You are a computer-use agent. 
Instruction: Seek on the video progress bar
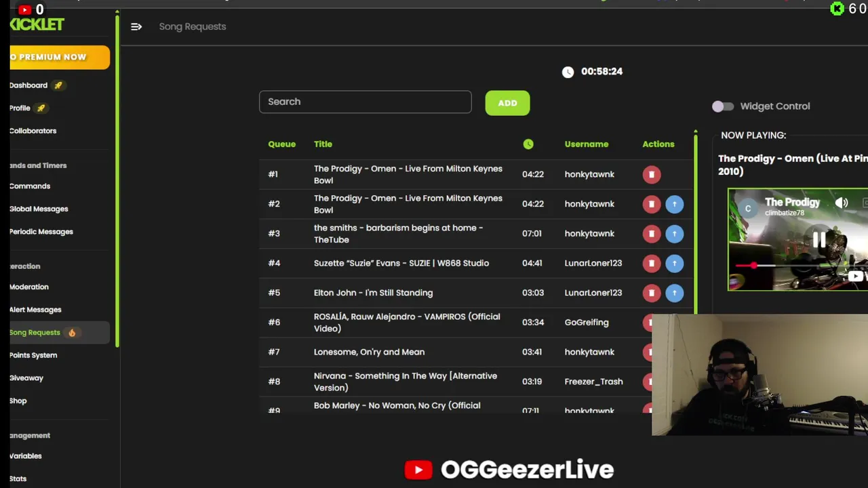pyautogui.click(x=797, y=266)
